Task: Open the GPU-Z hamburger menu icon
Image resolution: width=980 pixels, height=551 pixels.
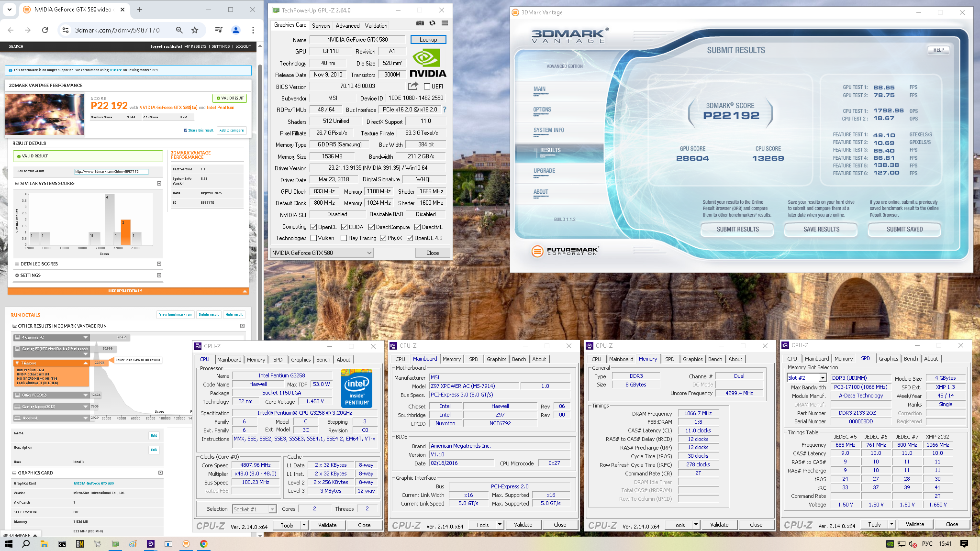Action: [445, 23]
